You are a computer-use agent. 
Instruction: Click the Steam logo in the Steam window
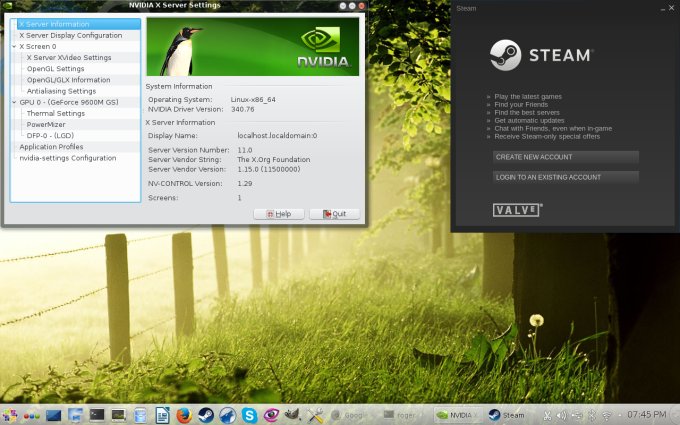tap(542, 55)
